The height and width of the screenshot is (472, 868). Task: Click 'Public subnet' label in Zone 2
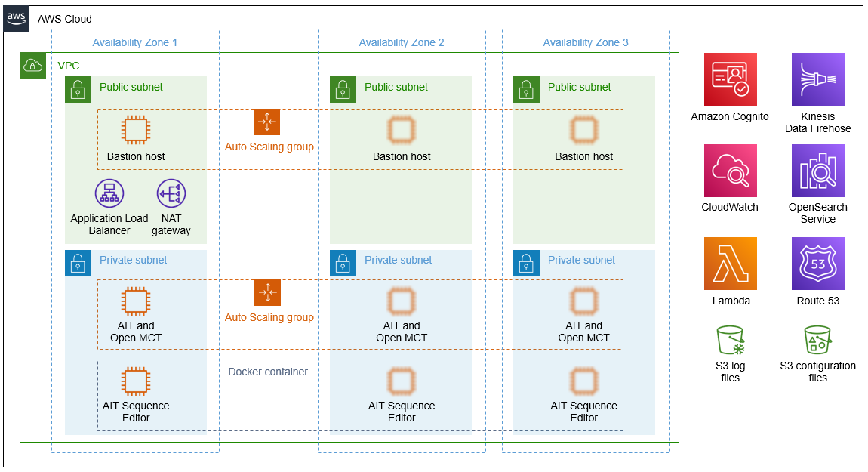(396, 87)
